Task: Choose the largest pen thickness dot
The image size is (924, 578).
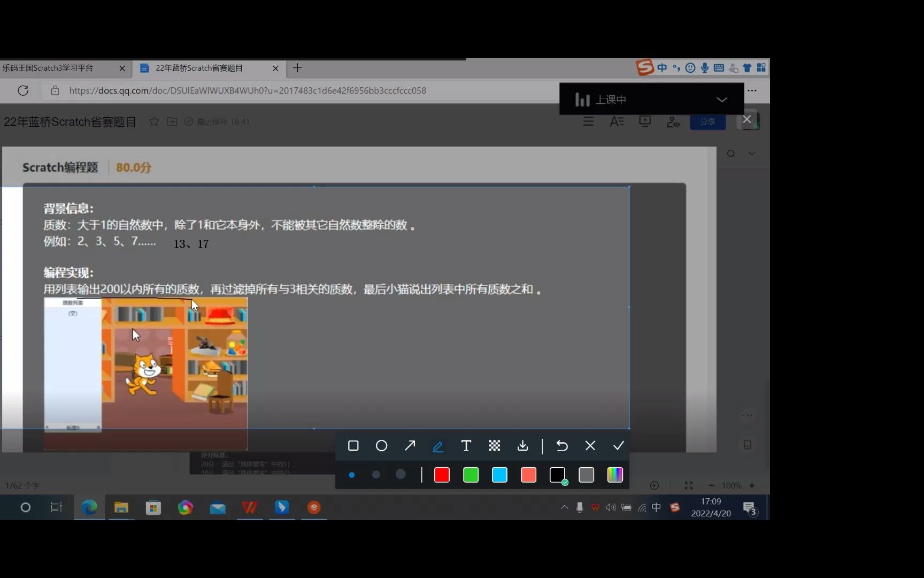Action: point(401,475)
